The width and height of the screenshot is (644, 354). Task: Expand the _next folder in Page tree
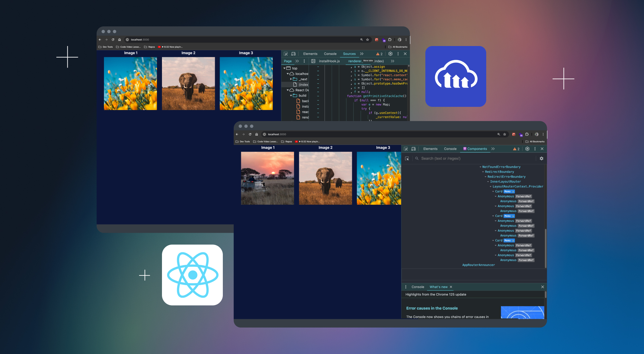(x=291, y=79)
